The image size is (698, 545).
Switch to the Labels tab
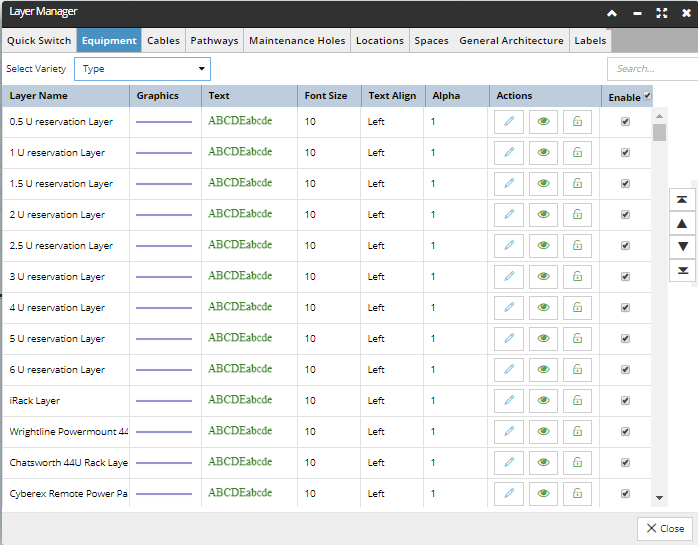tap(590, 41)
